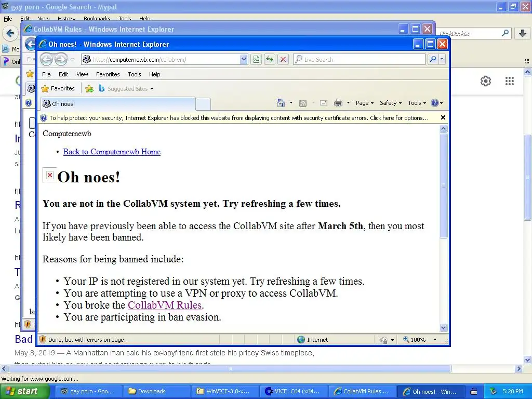Click the broken image placeholder beside Oh noes!
The height and width of the screenshot is (399, 532).
pos(50,175)
